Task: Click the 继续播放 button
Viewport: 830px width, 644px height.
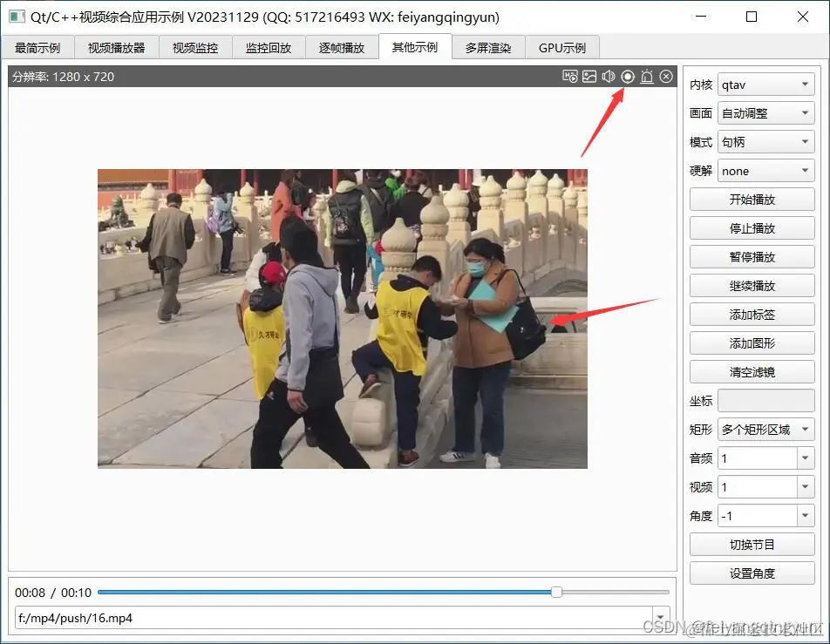Action: point(752,286)
